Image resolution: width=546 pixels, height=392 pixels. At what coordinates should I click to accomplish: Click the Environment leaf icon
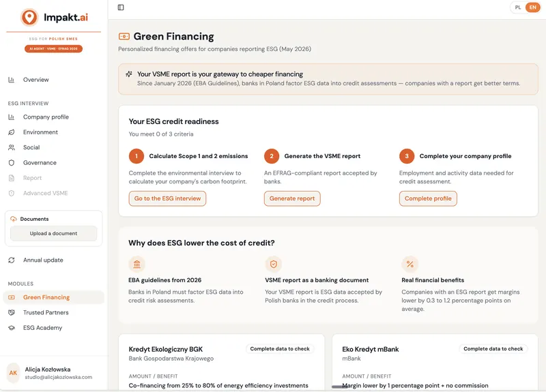pos(12,132)
